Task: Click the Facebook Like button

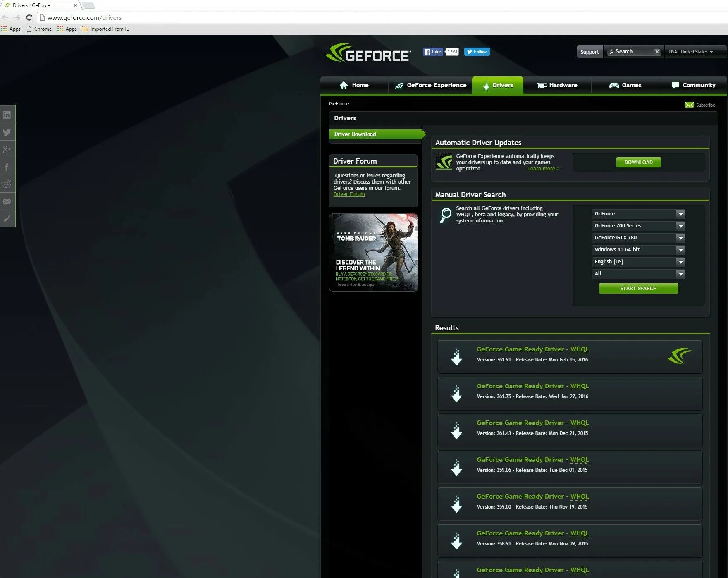Action: tap(433, 52)
